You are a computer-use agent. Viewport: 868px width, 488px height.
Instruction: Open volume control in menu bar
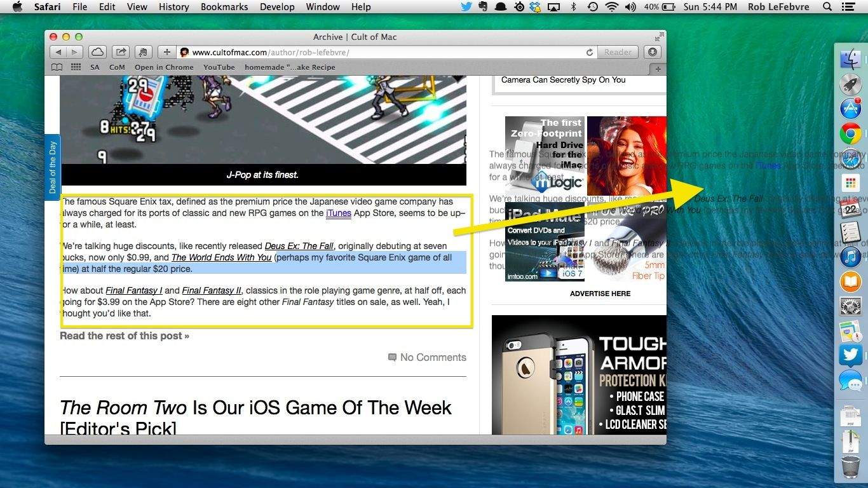pos(630,7)
